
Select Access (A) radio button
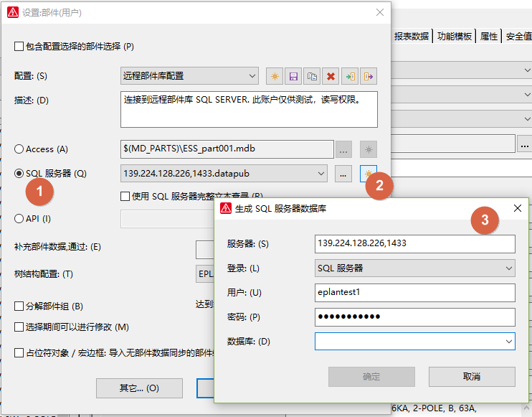[x=19, y=149]
